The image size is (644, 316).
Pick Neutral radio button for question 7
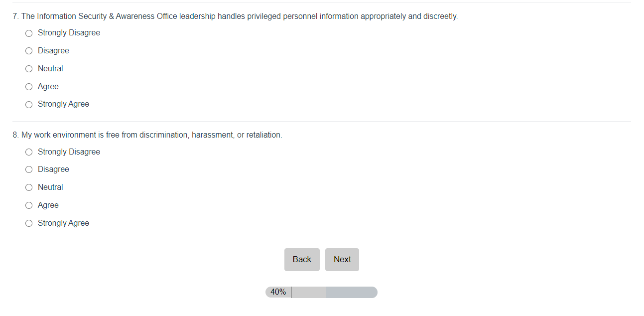[x=29, y=69]
